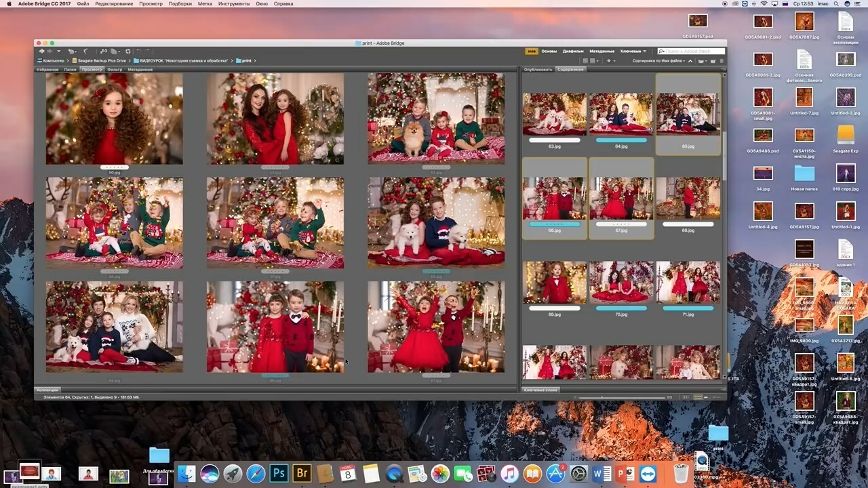Select Seagate Backup Plus Drive breadcrumb
The image size is (868, 488).
(100, 61)
